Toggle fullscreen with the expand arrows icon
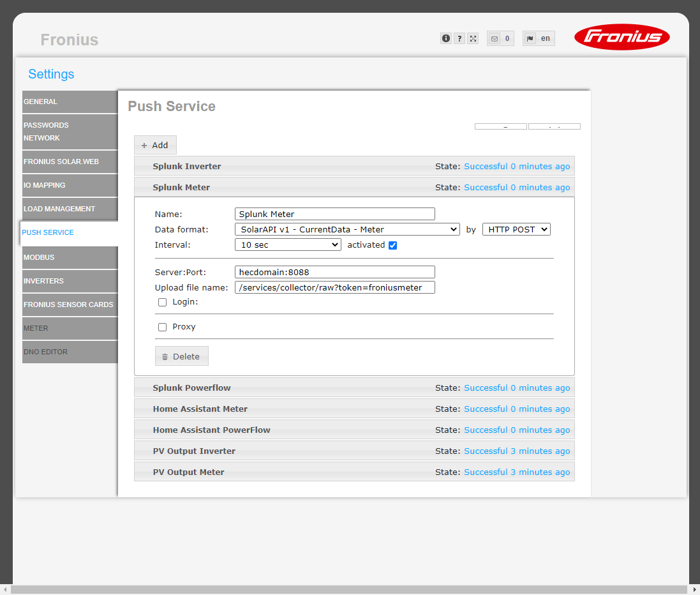This screenshot has width=700, height=595. point(473,38)
